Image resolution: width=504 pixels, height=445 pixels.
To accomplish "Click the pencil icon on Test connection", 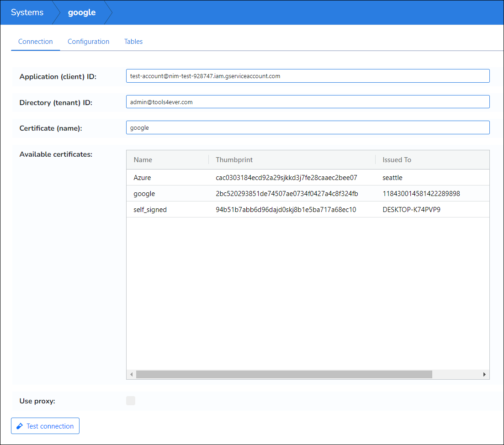I will (20, 426).
